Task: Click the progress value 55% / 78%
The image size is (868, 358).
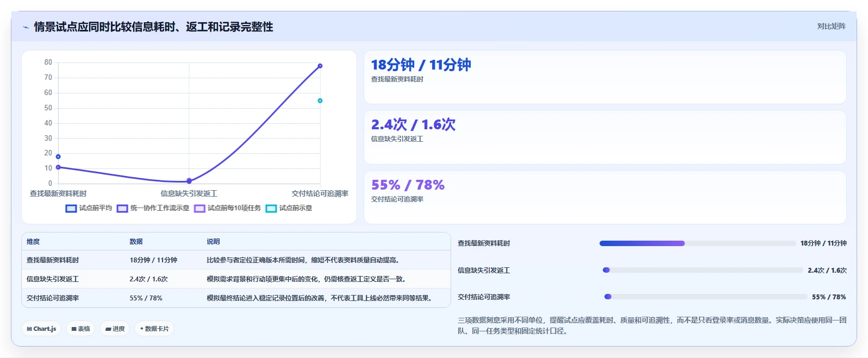Action: 829,297
